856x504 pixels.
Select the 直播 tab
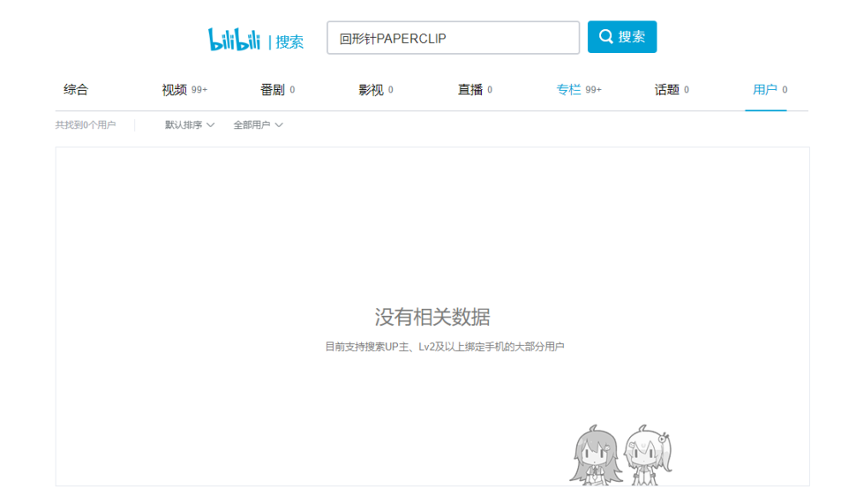tap(475, 90)
